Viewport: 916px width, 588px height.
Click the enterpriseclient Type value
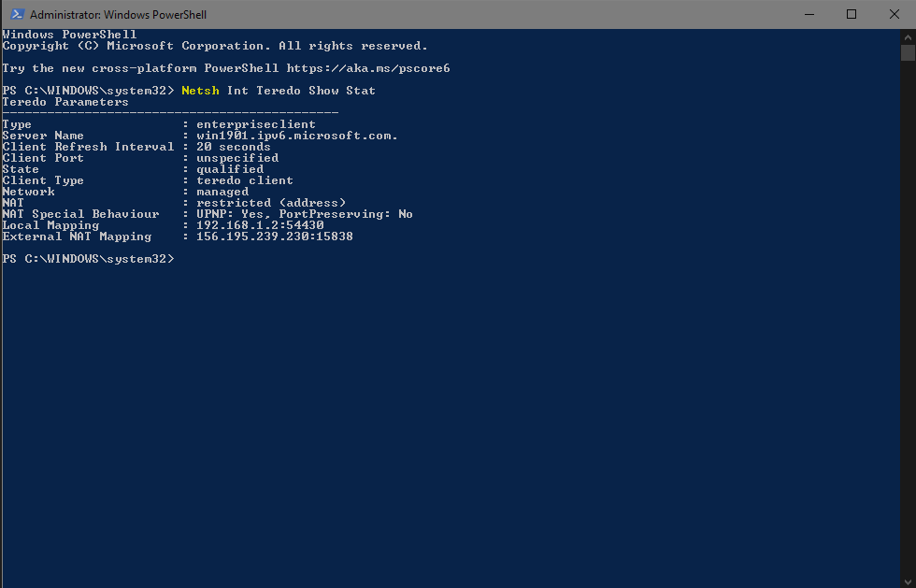(256, 124)
